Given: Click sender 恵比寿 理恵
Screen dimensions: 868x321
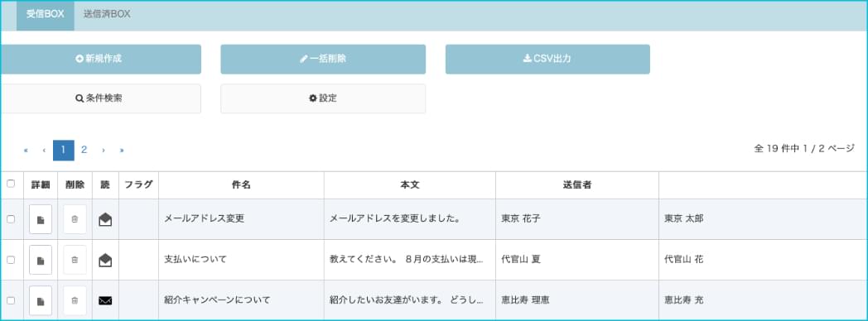Looking at the screenshot, I should coord(525,300).
